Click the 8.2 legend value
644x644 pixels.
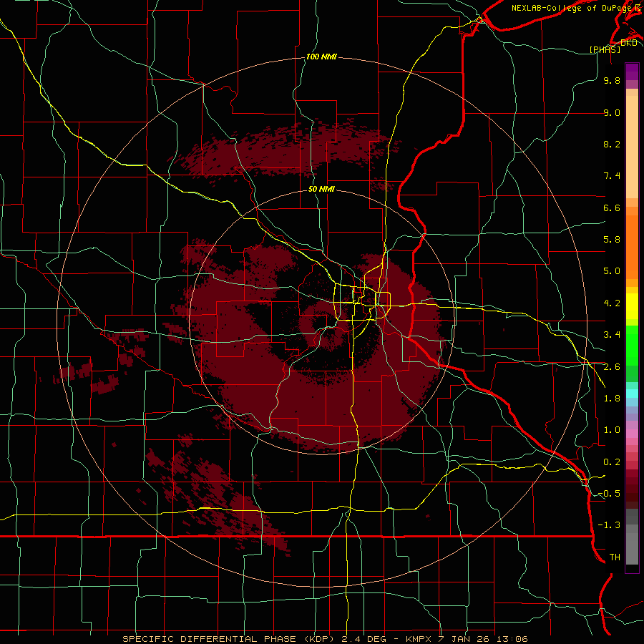point(612,144)
